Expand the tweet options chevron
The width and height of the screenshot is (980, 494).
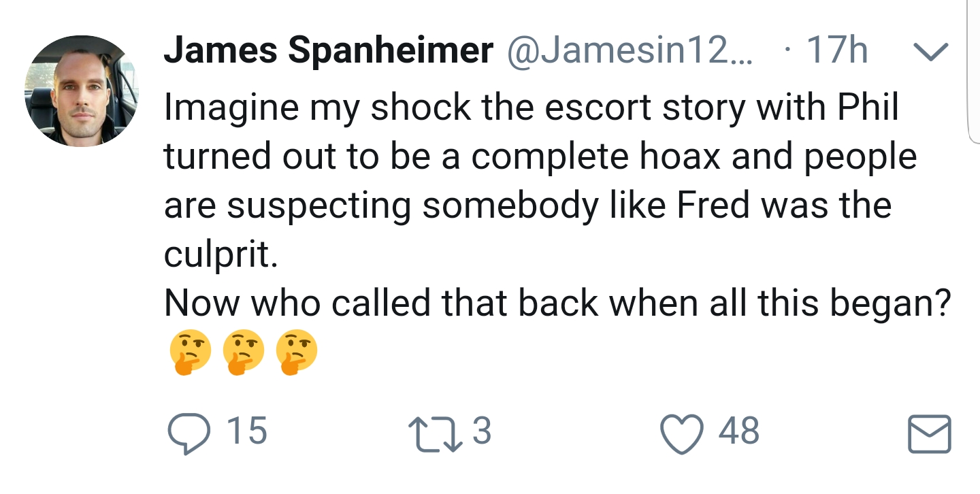[930, 52]
